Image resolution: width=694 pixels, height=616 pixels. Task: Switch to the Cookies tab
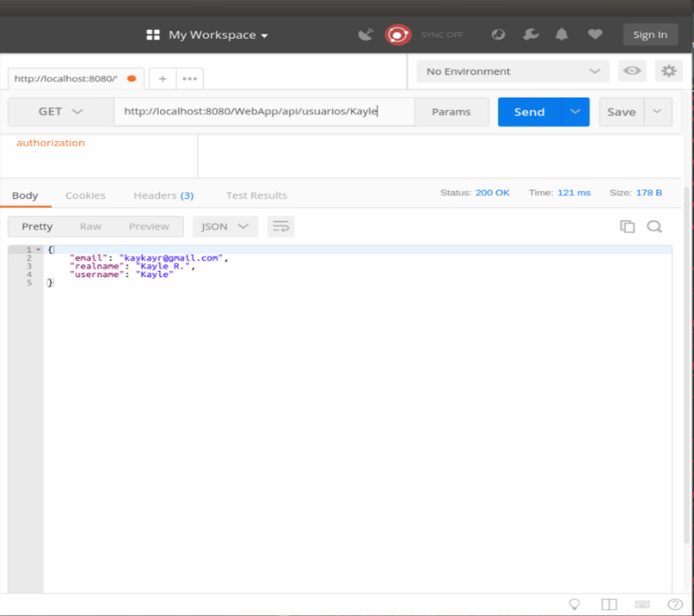(85, 195)
